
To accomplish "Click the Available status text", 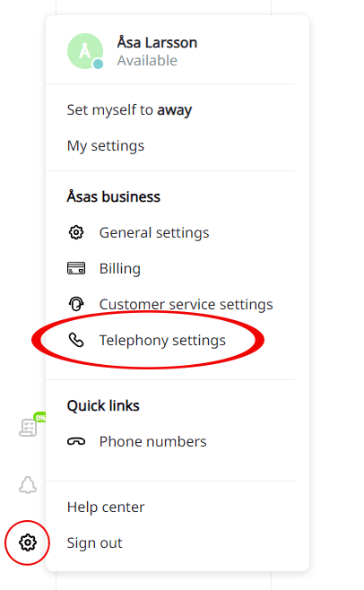I will pos(147,61).
